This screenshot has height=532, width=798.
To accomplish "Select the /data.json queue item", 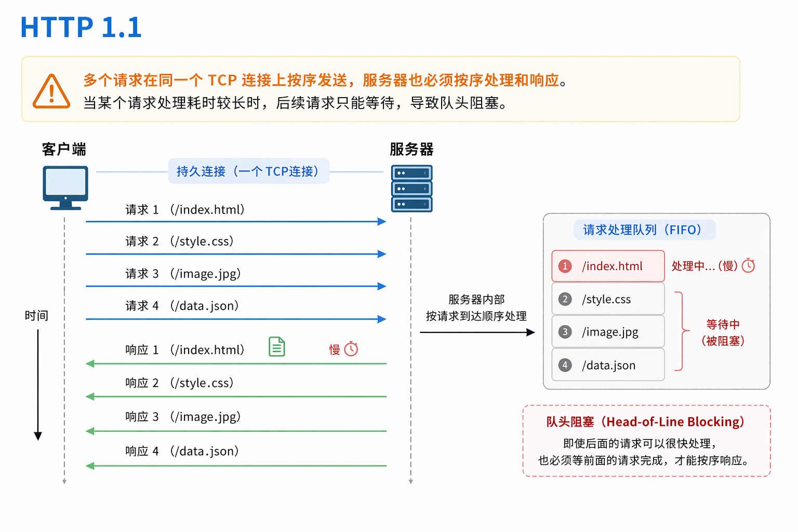I will coord(608,365).
